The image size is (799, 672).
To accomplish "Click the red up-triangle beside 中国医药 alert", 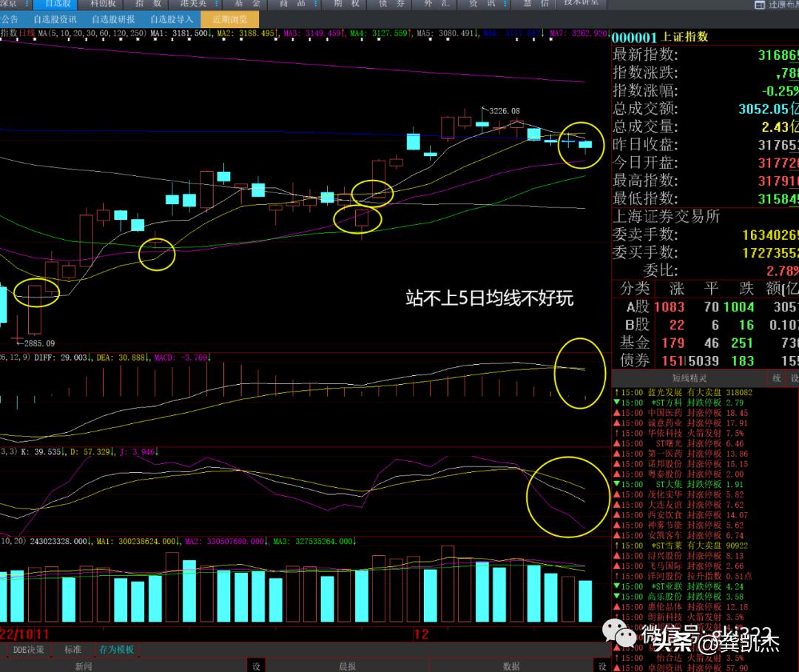I will coord(616,413).
